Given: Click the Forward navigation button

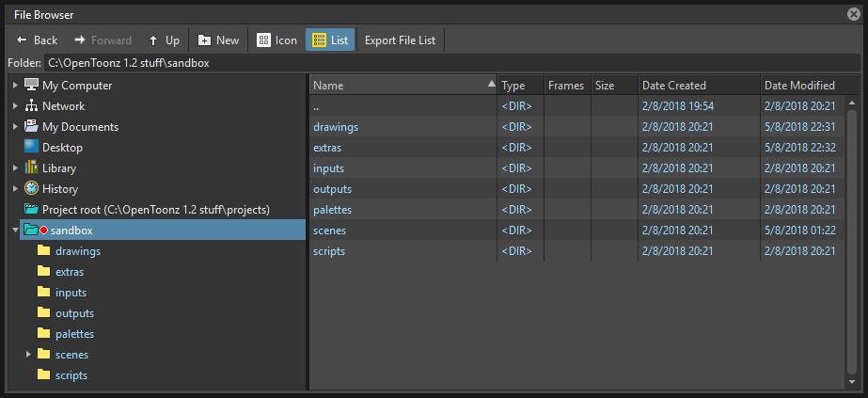Looking at the screenshot, I should click(103, 40).
